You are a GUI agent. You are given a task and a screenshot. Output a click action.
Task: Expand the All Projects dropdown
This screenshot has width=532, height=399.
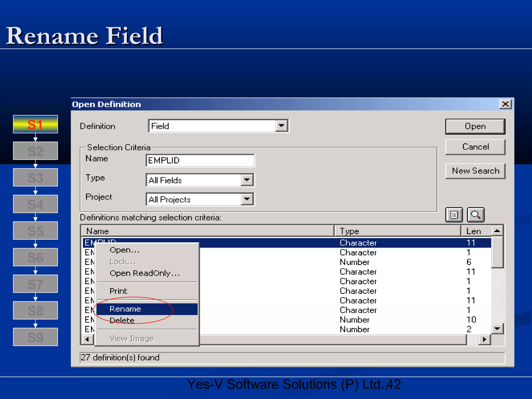point(247,199)
